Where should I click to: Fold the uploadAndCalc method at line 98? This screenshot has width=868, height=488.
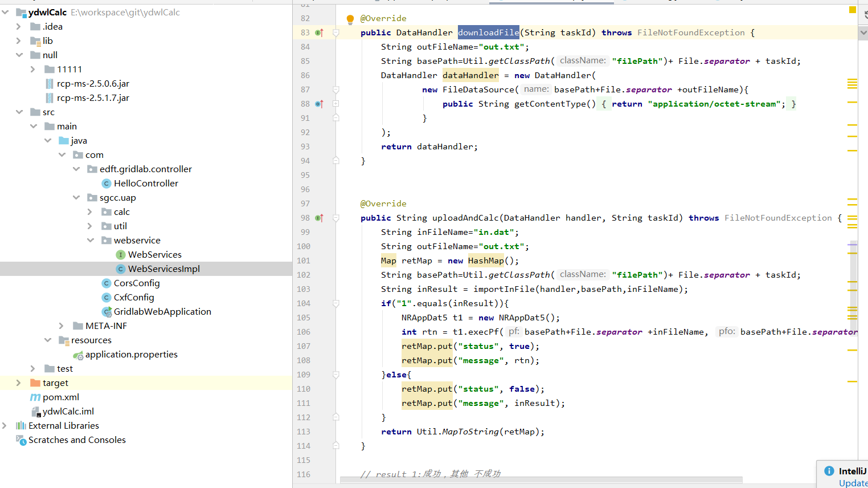point(336,218)
